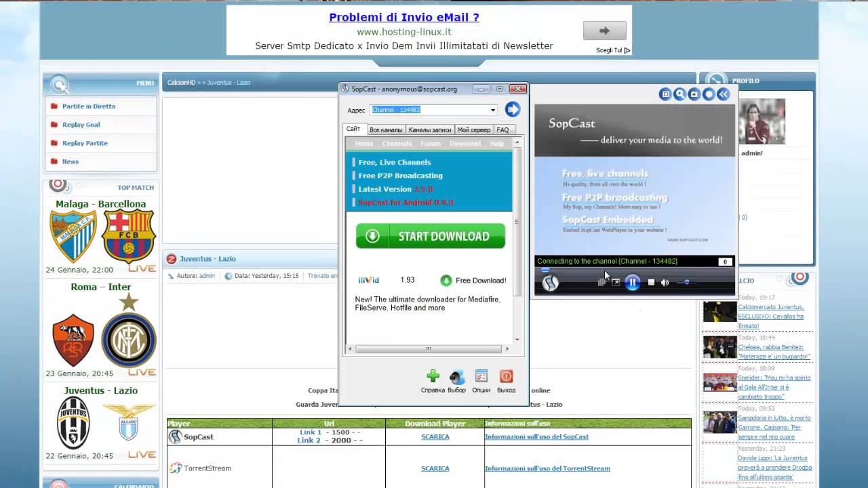Open Replay Goal menu item
This screenshot has height=488, width=868.
tap(81, 125)
